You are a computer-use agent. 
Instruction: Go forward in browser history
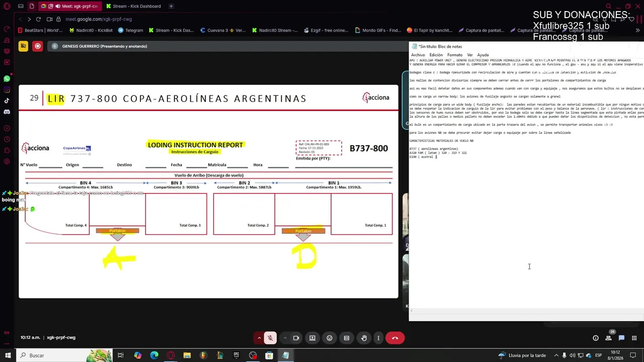(29, 19)
